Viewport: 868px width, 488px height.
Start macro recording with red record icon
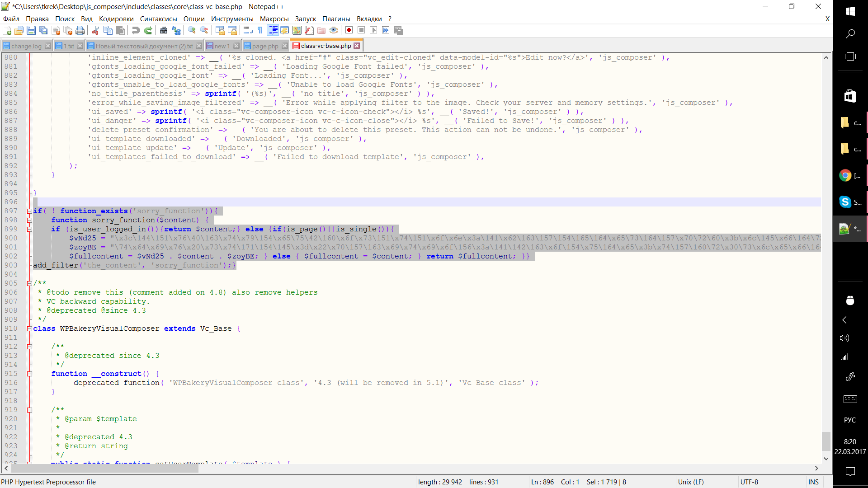pos(349,30)
